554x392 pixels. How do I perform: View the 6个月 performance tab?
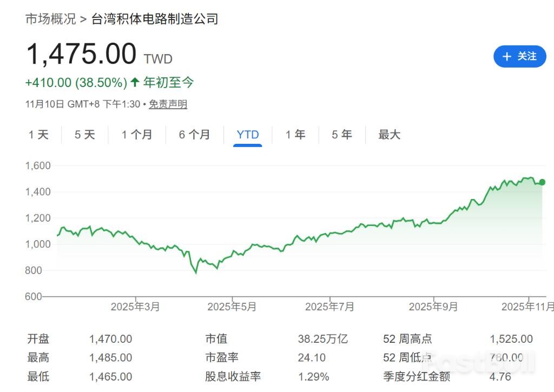pos(193,135)
